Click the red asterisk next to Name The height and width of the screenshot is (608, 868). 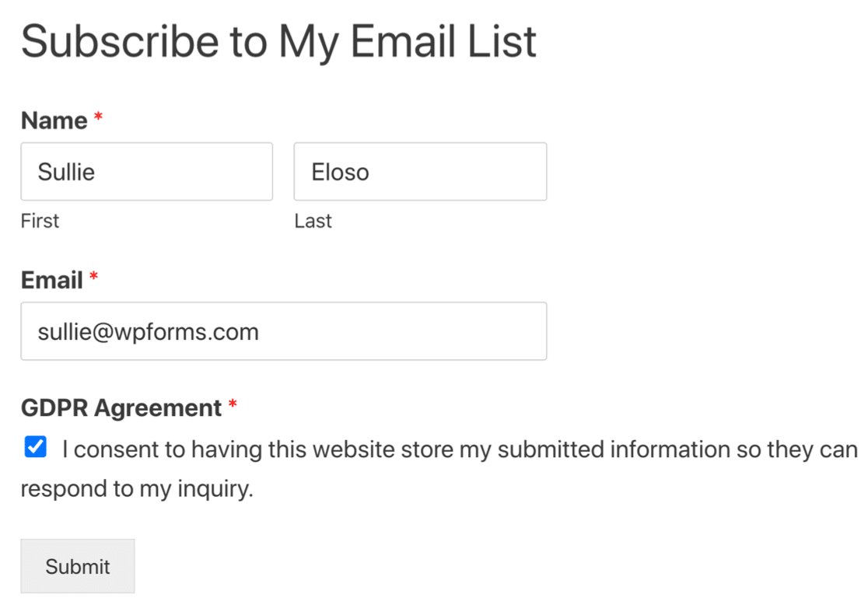98,117
